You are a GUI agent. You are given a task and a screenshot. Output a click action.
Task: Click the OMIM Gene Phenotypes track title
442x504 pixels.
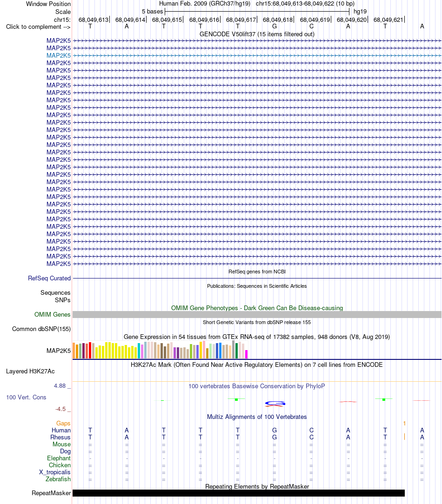[257, 308]
